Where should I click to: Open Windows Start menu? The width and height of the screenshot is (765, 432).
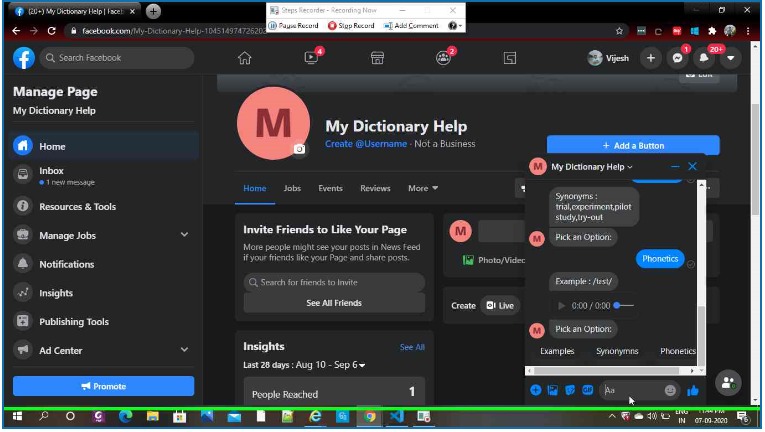[x=18, y=416]
